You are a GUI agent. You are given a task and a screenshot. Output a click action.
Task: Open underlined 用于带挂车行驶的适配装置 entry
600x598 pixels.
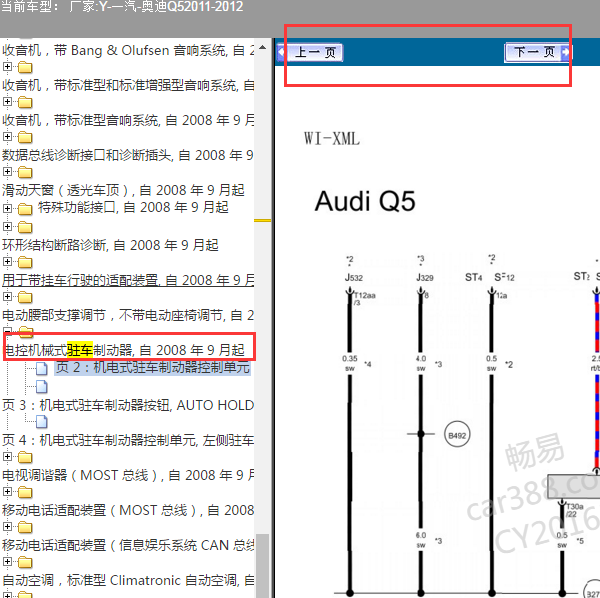click(x=128, y=280)
